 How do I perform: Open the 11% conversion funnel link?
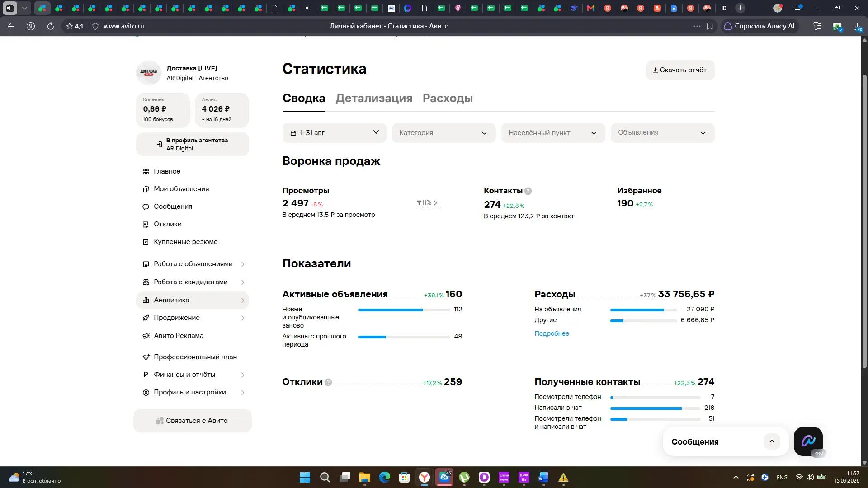pyautogui.click(x=427, y=203)
